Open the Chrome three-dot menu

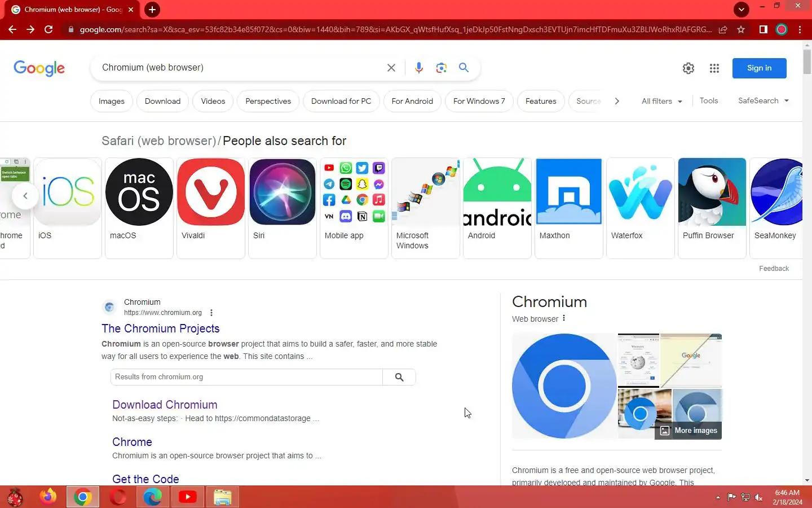[800, 29]
